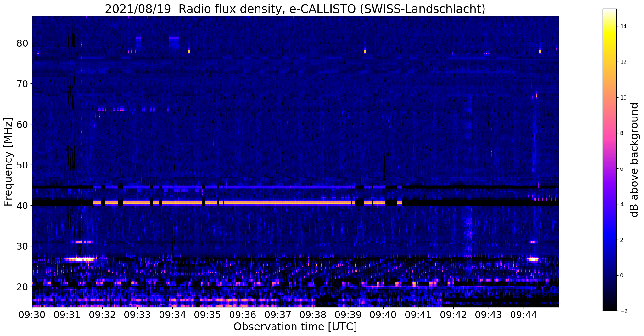
Task: Click the colorbar tick label 6
Action: coord(622,169)
